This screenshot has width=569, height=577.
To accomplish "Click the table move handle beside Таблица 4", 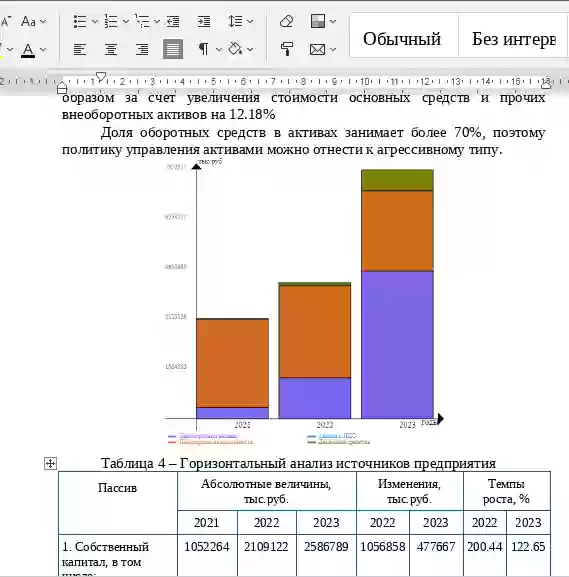I will pos(50,463).
